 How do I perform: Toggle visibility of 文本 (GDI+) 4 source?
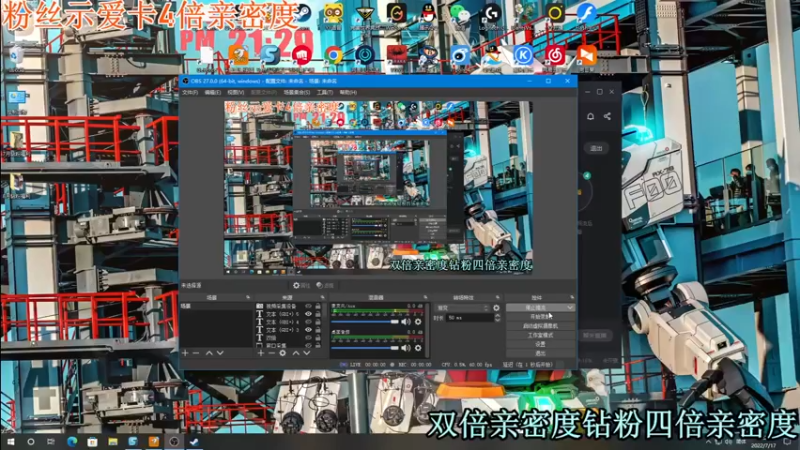[308, 322]
